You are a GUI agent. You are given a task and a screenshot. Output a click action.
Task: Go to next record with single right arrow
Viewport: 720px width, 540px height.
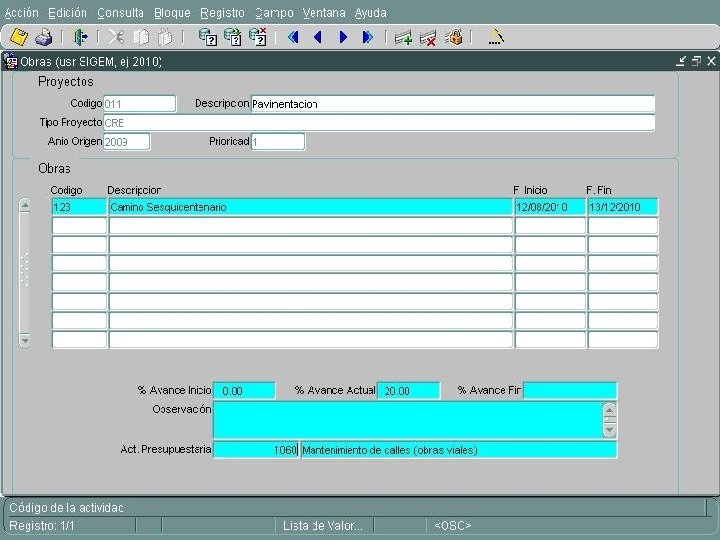[x=343, y=37]
